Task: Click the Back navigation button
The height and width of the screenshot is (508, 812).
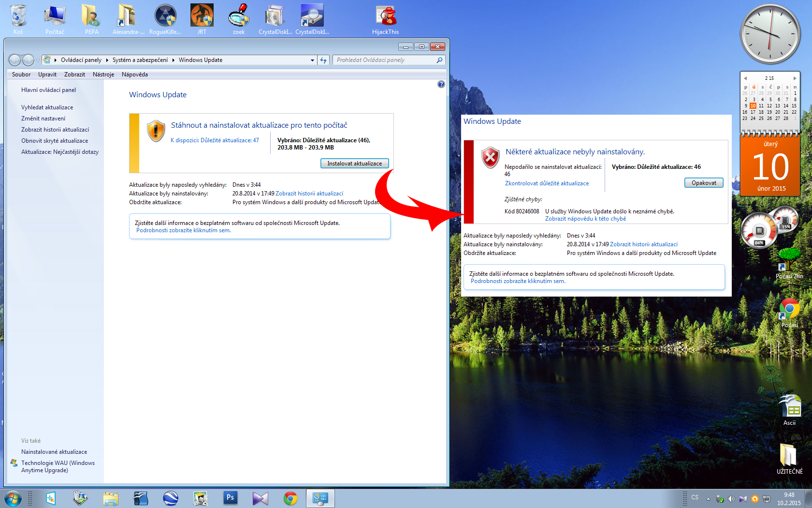Action: pyautogui.click(x=14, y=60)
